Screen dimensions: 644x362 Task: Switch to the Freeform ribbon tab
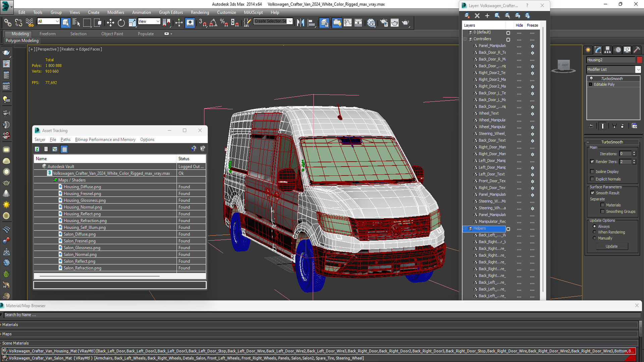click(x=48, y=34)
